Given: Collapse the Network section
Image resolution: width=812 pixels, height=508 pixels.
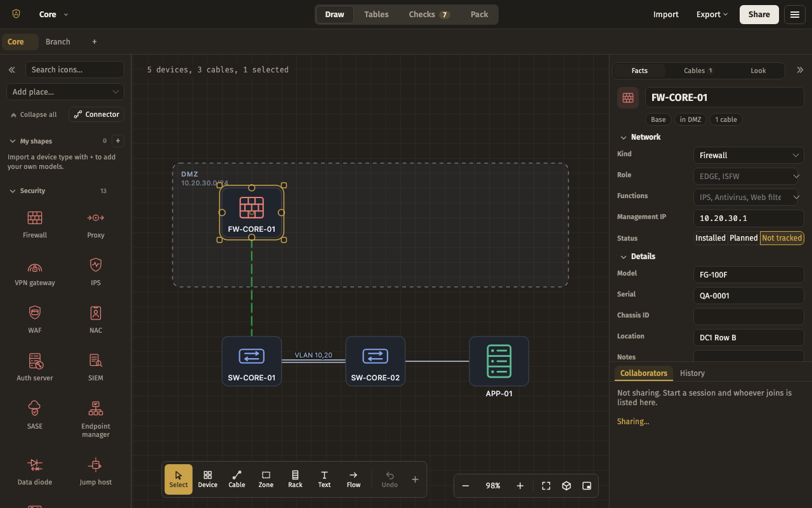Looking at the screenshot, I should (640, 137).
